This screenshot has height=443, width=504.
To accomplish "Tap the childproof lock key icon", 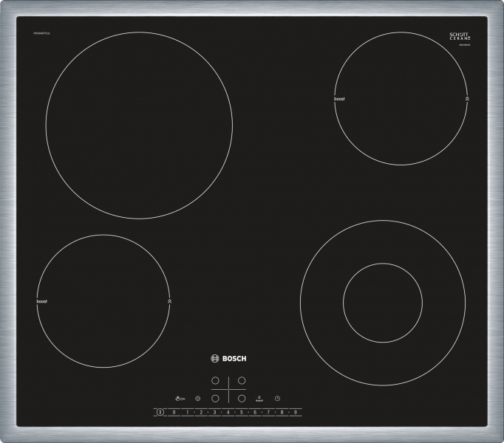I will coord(180,399).
